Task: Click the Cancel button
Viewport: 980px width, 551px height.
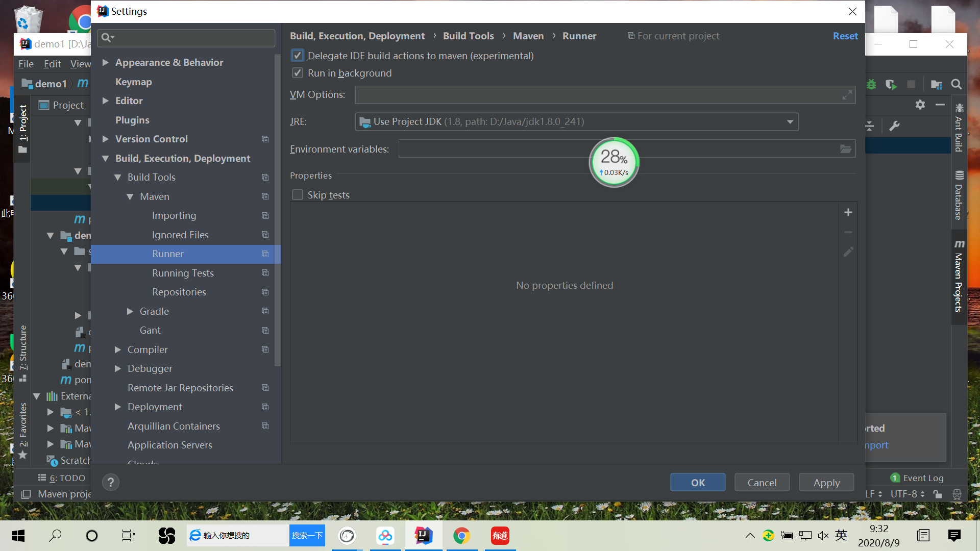Action: point(762,483)
